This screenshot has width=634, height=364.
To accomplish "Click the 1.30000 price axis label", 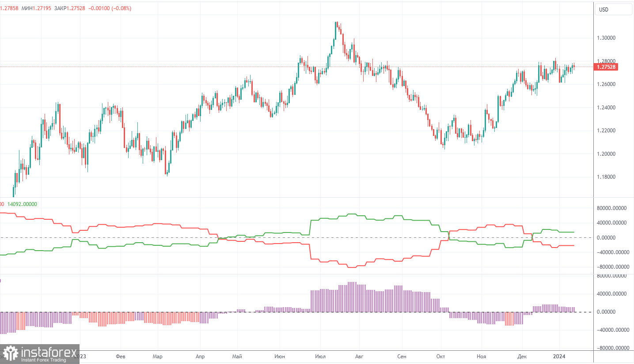I will click(x=606, y=38).
